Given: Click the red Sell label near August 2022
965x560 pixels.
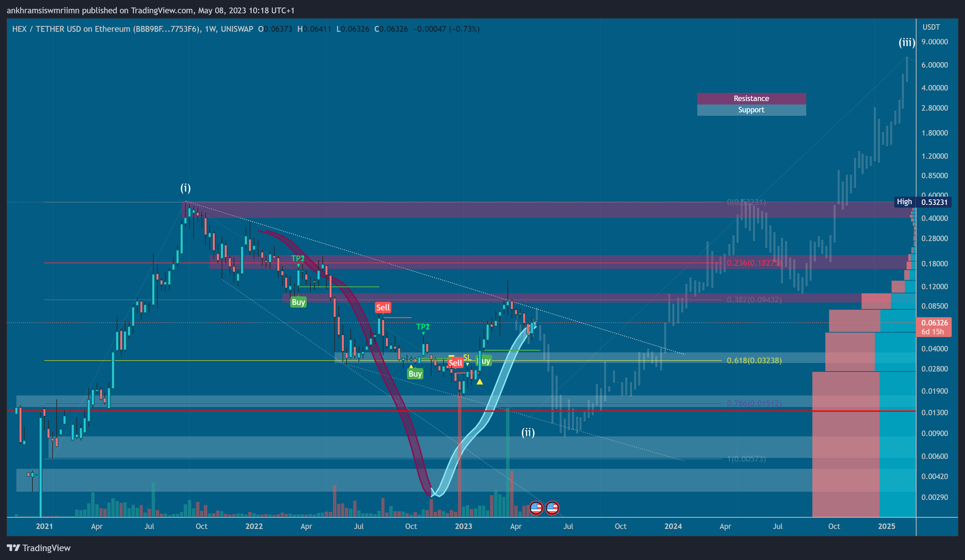Looking at the screenshot, I should (383, 307).
